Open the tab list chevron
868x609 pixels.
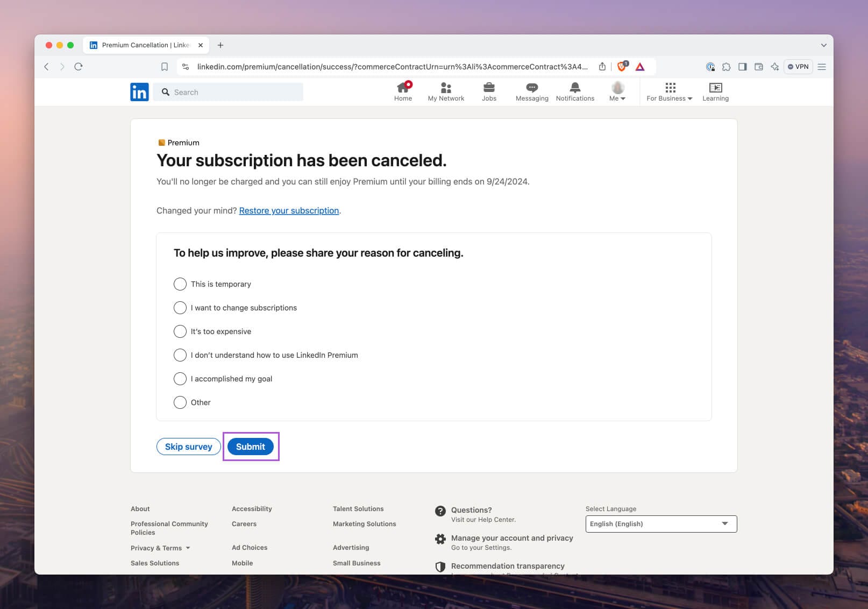(x=823, y=45)
